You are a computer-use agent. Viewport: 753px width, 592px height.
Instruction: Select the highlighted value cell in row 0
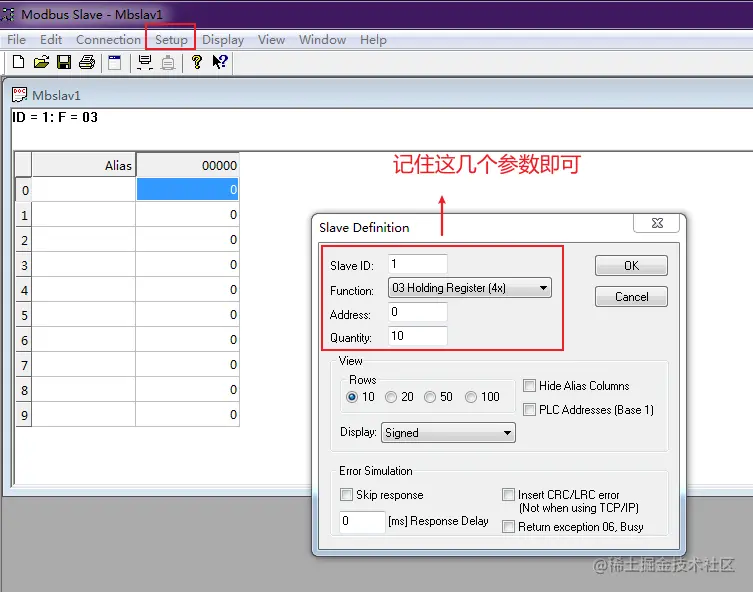pyautogui.click(x=187, y=190)
